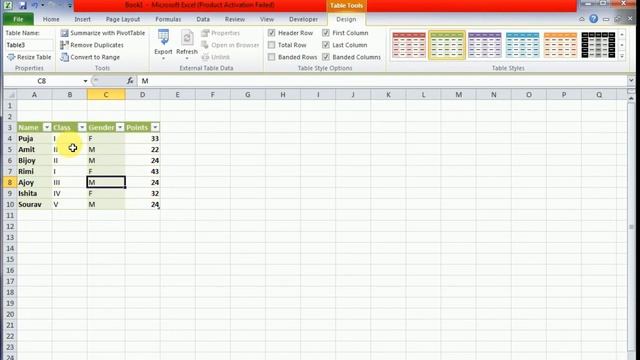
Task: Select the Points value 43
Action: coord(142,171)
